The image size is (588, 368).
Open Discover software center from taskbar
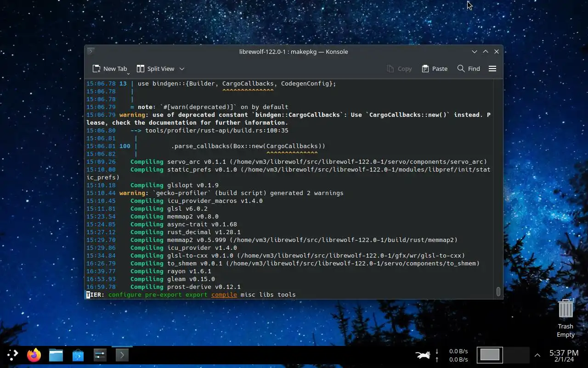tap(78, 355)
